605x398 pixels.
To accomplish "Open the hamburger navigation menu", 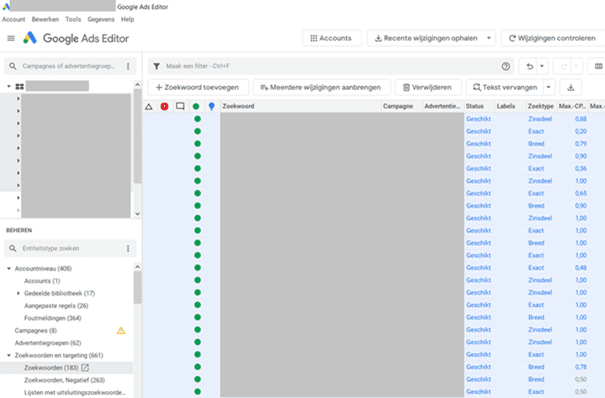I will tap(11, 38).
